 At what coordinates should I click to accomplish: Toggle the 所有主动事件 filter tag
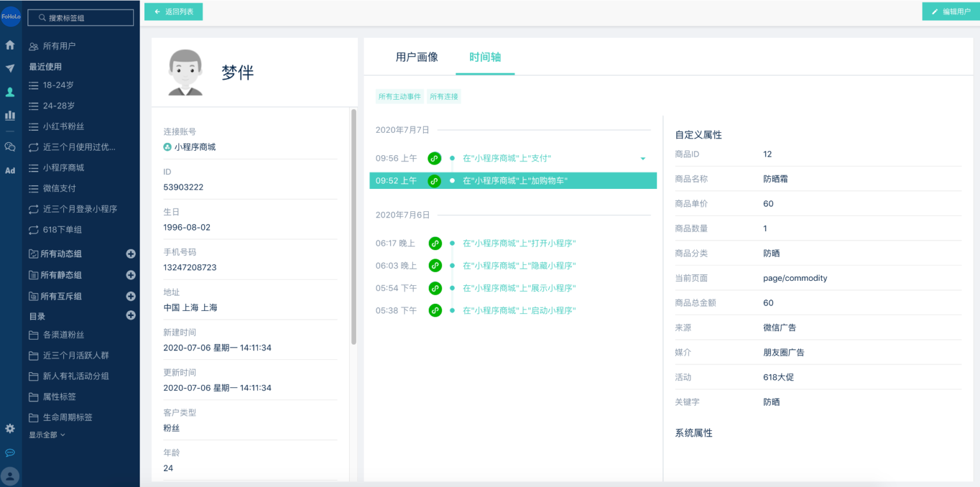pyautogui.click(x=399, y=97)
